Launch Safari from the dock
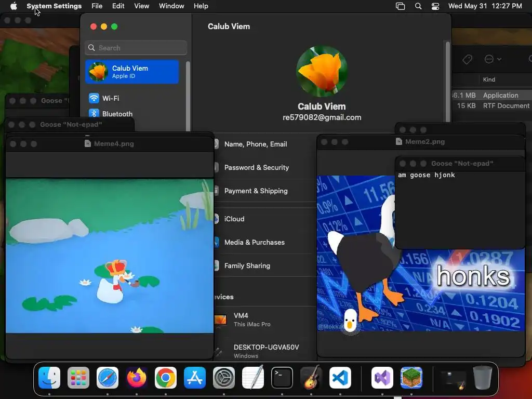 [x=108, y=377]
